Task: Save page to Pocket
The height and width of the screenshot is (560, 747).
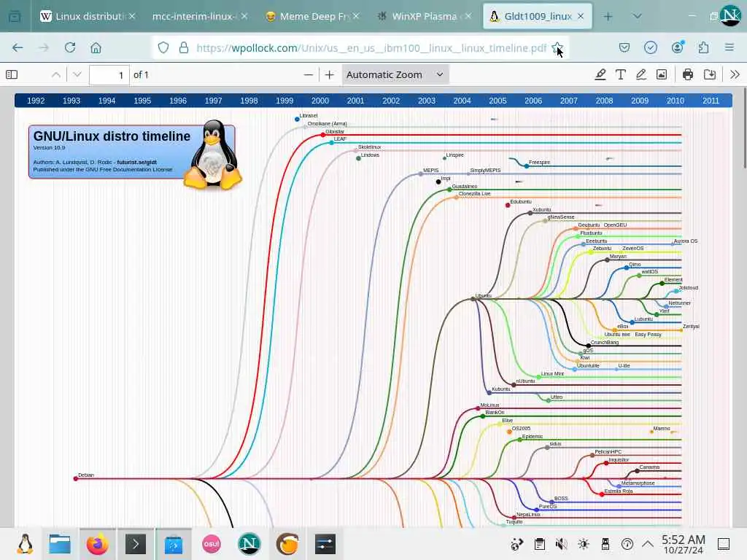Action: pos(624,47)
